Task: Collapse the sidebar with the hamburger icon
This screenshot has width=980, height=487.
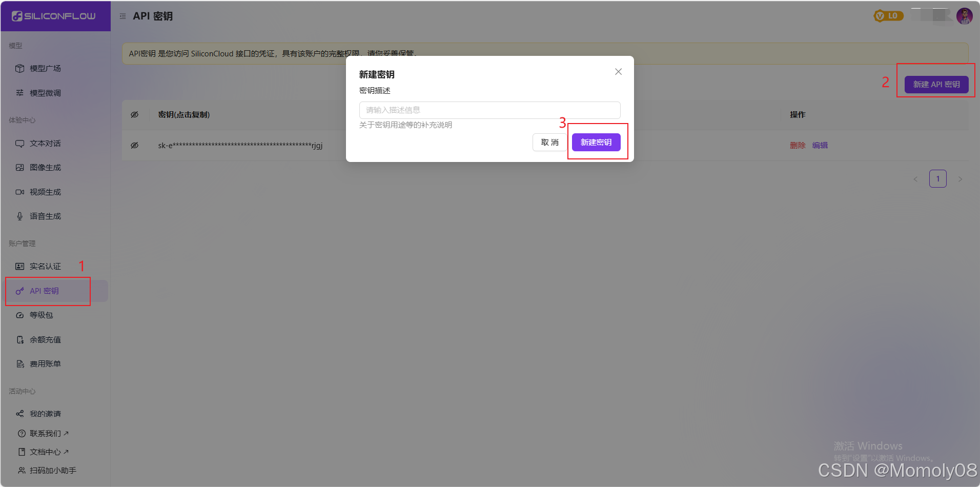Action: point(122,15)
